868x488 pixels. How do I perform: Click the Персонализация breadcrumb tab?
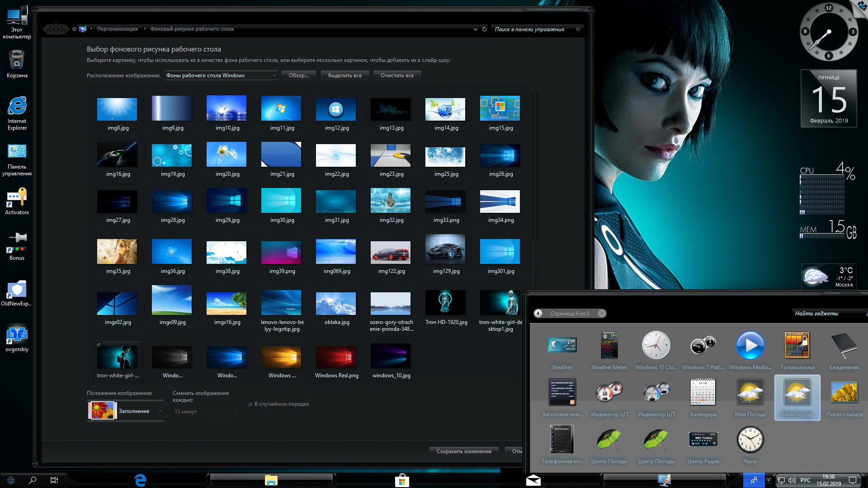pos(118,28)
